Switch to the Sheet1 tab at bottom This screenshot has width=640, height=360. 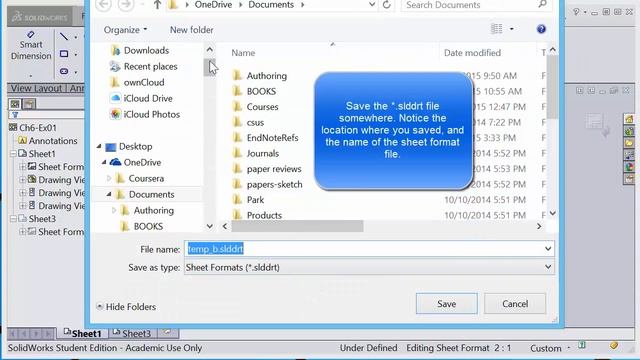[82, 333]
